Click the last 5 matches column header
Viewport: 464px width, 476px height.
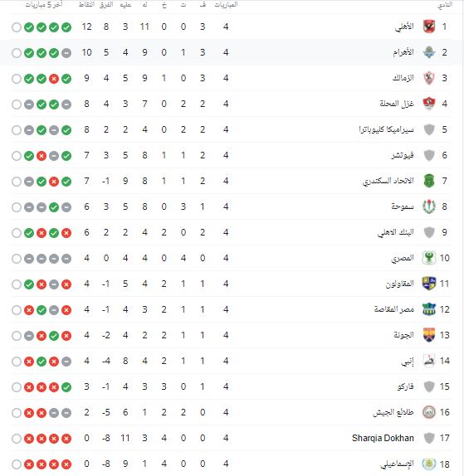point(44,4)
